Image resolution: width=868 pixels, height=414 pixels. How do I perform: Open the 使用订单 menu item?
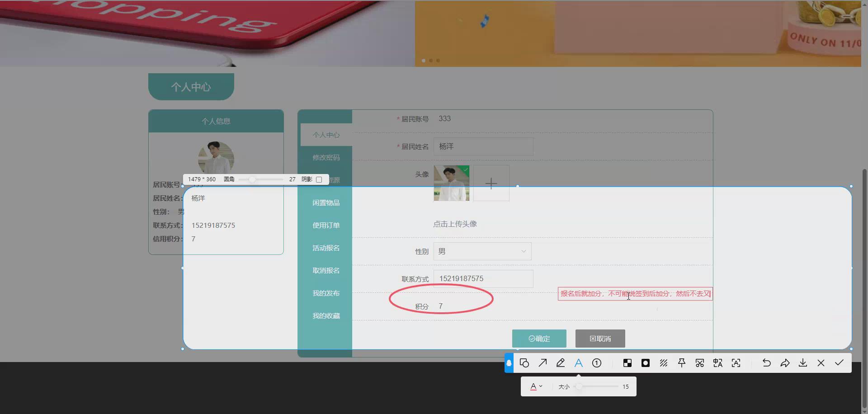coord(326,225)
